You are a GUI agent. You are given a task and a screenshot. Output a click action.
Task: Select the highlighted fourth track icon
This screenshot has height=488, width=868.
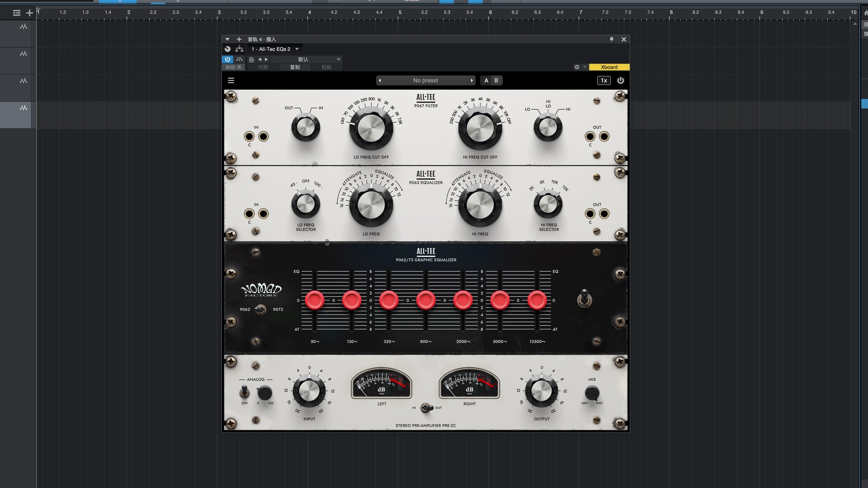point(23,108)
